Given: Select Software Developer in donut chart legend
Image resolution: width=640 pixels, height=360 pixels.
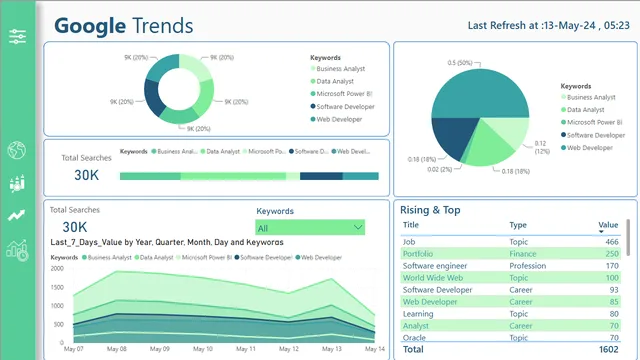Looking at the screenshot, I should [x=342, y=107].
